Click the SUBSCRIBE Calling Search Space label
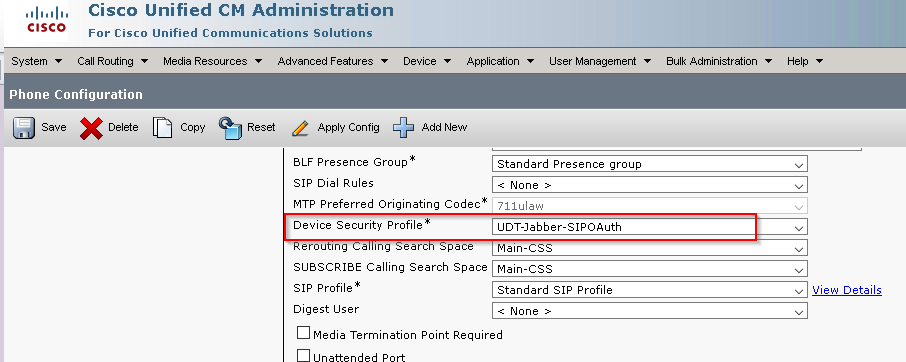Viewport: 906px width, 362px height. click(x=390, y=267)
